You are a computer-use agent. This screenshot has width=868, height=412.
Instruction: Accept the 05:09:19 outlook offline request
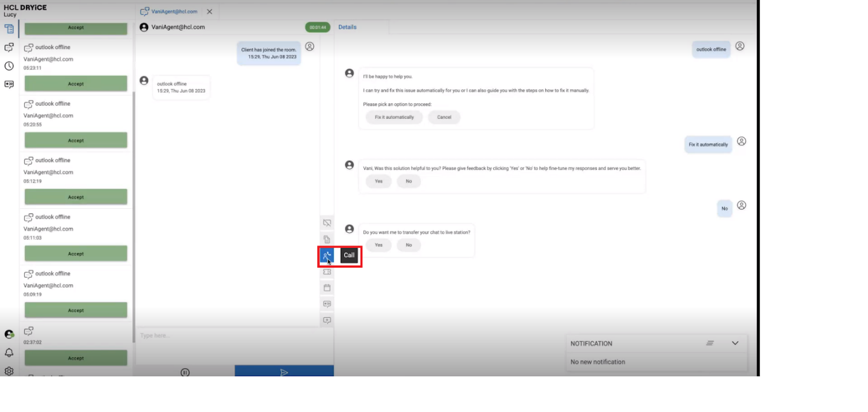pyautogui.click(x=76, y=310)
